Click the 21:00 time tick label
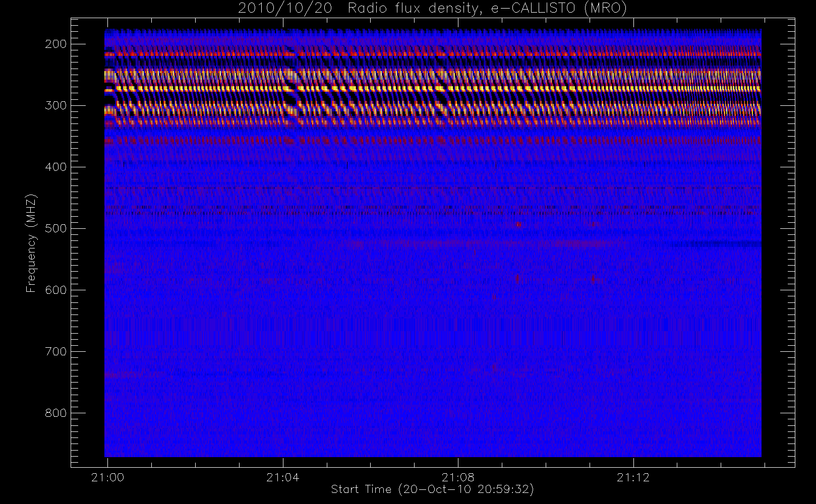The image size is (816, 504). pos(107,477)
